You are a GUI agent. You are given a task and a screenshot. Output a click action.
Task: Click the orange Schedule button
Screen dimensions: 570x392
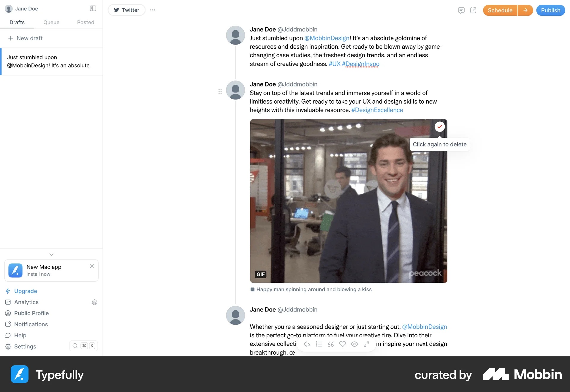[x=500, y=10]
